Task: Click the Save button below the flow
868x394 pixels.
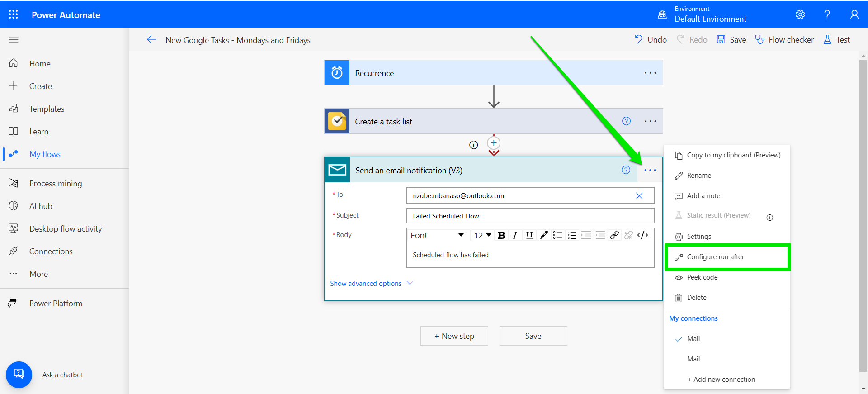Action: [x=533, y=336]
